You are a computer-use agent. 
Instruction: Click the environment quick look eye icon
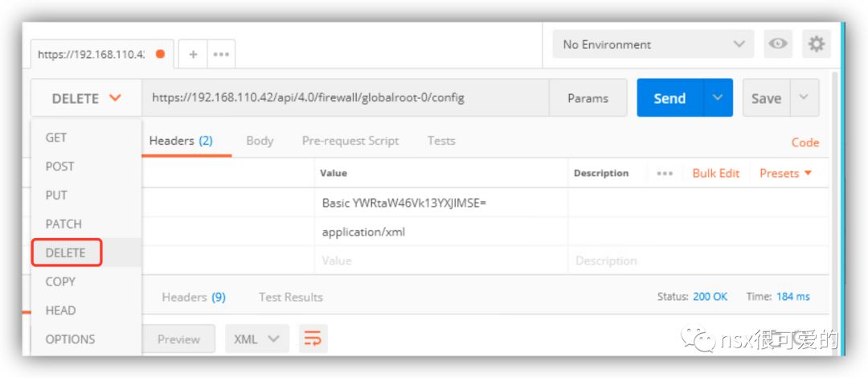coord(778,43)
